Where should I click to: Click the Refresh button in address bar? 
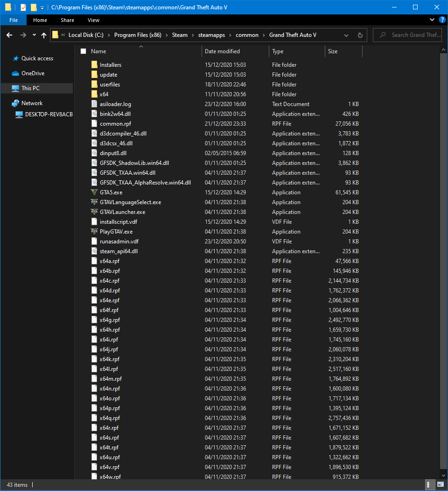tap(360, 35)
